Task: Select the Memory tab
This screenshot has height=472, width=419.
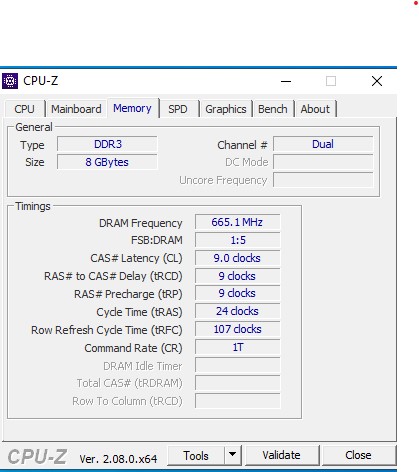Action: click(132, 108)
